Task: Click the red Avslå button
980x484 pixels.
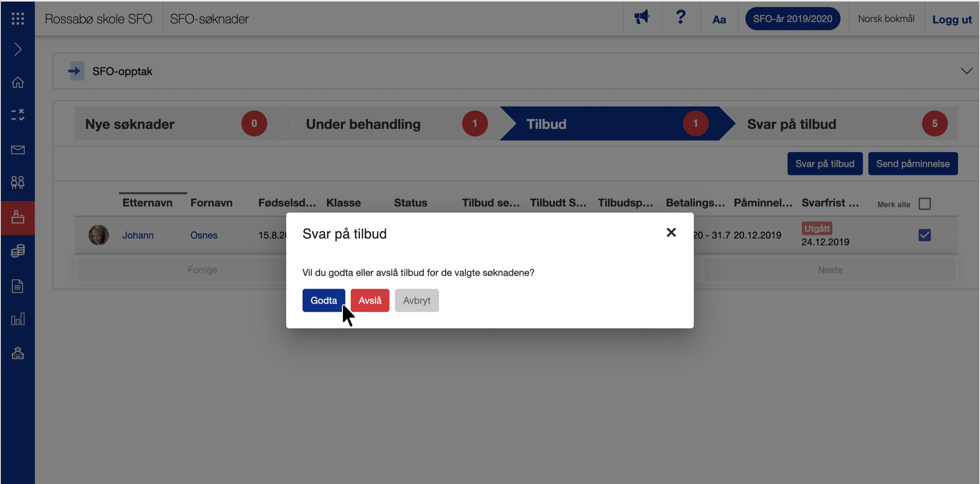Action: pyautogui.click(x=370, y=300)
